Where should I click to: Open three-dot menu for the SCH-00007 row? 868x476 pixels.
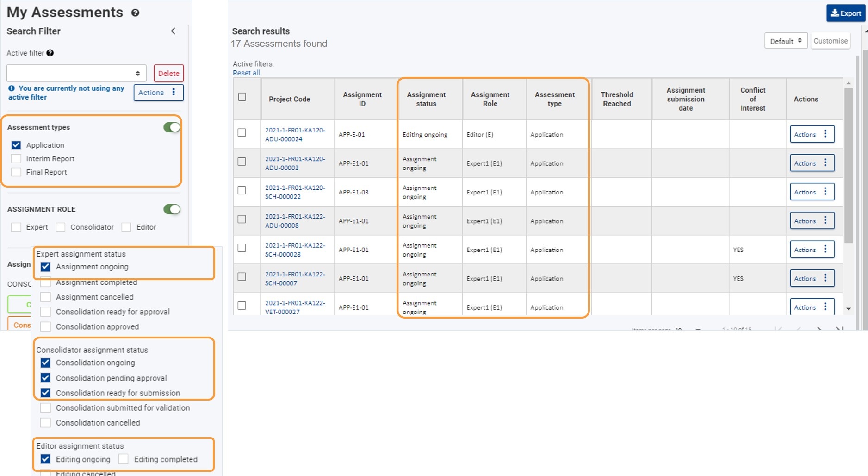pos(825,278)
